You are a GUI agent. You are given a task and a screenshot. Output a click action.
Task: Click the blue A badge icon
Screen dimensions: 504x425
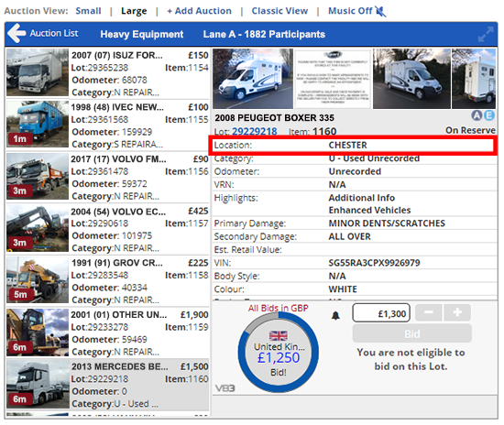pos(477,115)
